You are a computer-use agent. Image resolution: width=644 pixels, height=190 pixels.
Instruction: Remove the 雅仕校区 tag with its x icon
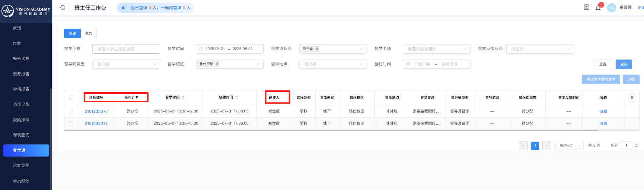tap(217, 64)
